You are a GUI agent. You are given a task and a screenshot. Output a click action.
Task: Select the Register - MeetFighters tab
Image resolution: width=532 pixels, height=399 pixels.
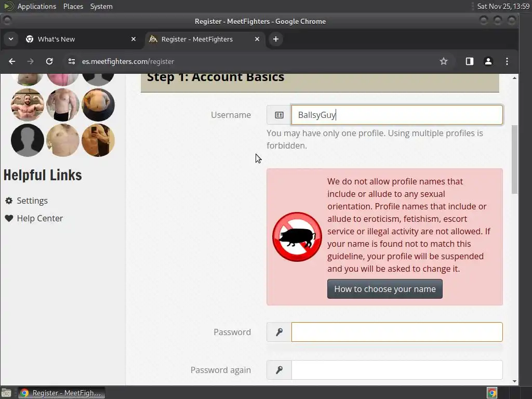pos(206,39)
